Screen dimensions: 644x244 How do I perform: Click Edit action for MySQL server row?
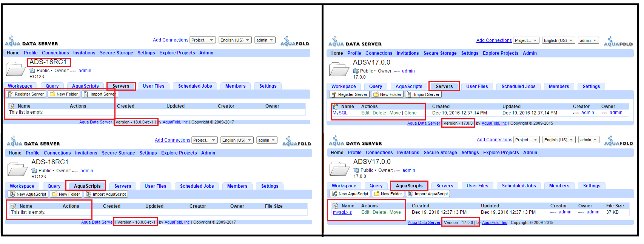365,113
